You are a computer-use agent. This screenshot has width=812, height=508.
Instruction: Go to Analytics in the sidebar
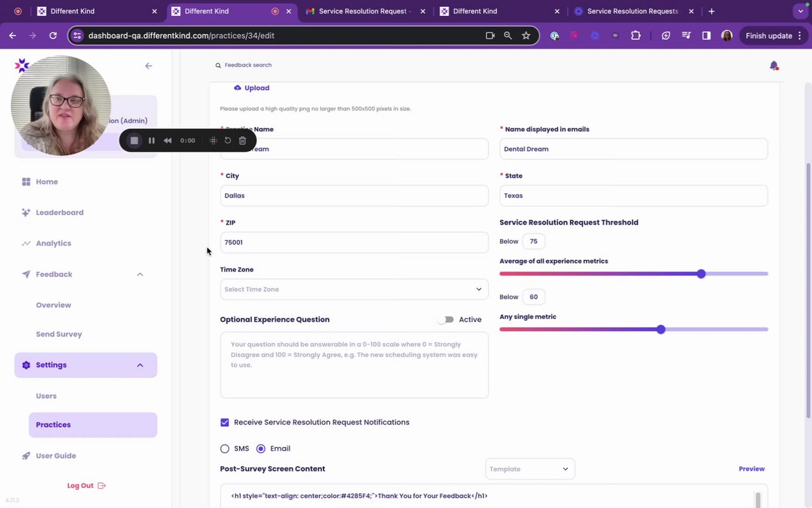pos(53,243)
